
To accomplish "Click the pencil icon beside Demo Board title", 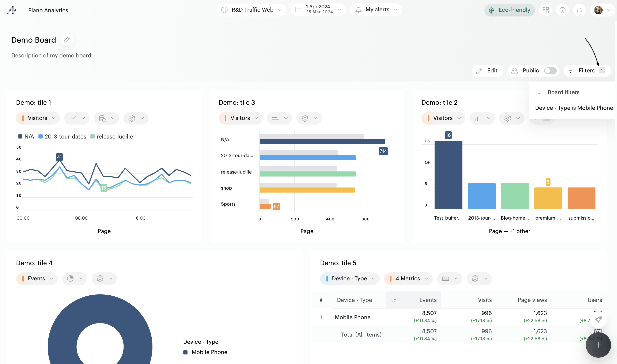I will point(67,40).
